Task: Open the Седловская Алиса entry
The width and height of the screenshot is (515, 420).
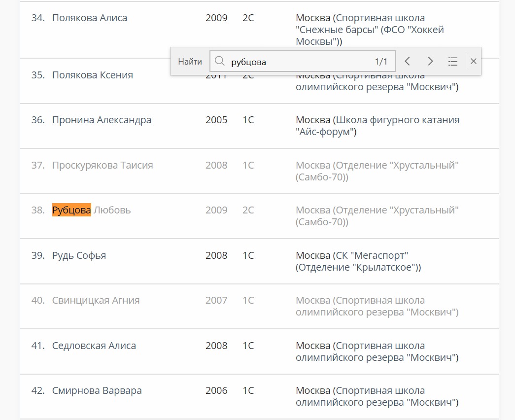Action: pyautogui.click(x=94, y=346)
